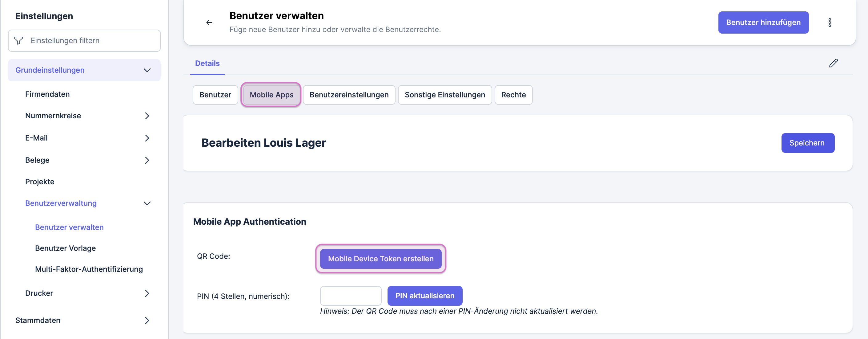Switch to the Benutzereinstellungen tab
Image resolution: width=868 pixels, height=339 pixels.
click(349, 95)
